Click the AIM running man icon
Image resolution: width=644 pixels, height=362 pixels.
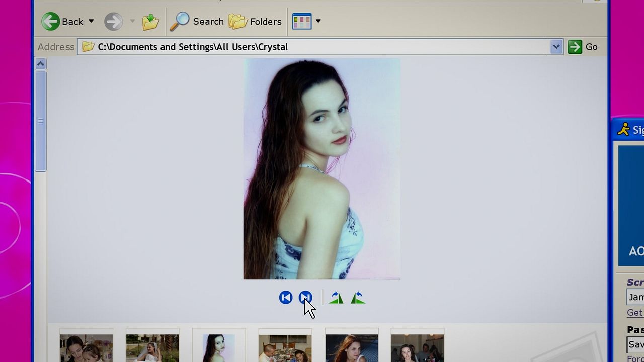(622, 130)
